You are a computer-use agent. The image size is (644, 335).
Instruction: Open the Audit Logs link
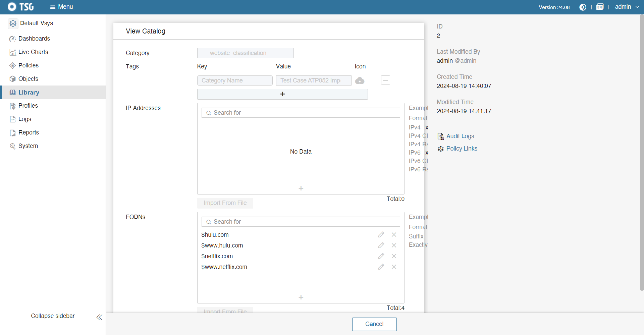point(460,136)
